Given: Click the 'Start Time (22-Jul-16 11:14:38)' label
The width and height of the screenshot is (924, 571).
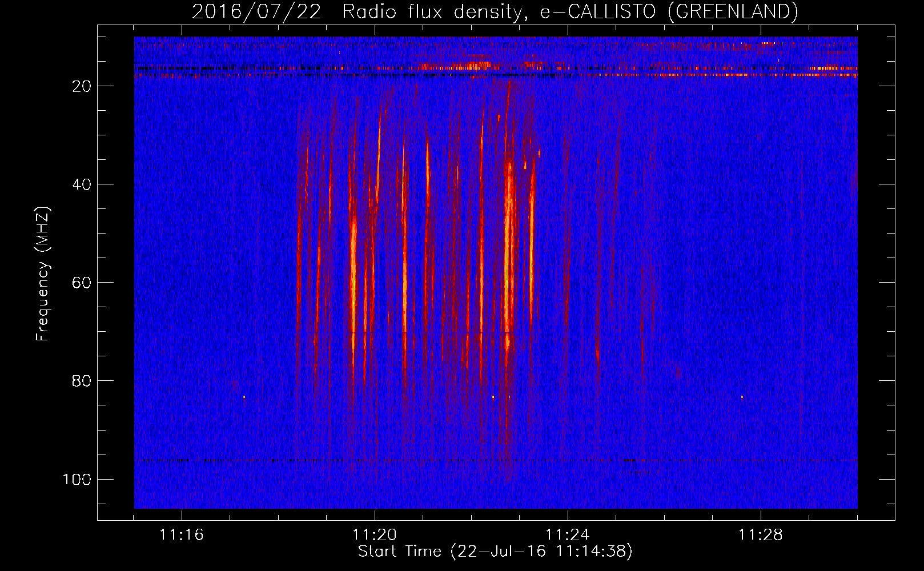Looking at the screenshot, I should tap(495, 552).
